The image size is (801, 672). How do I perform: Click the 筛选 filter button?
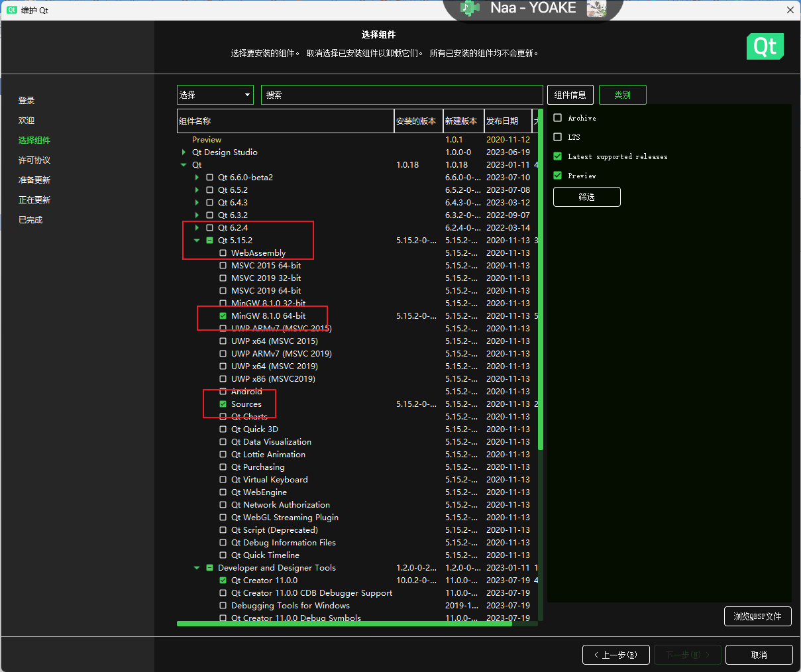(x=587, y=197)
